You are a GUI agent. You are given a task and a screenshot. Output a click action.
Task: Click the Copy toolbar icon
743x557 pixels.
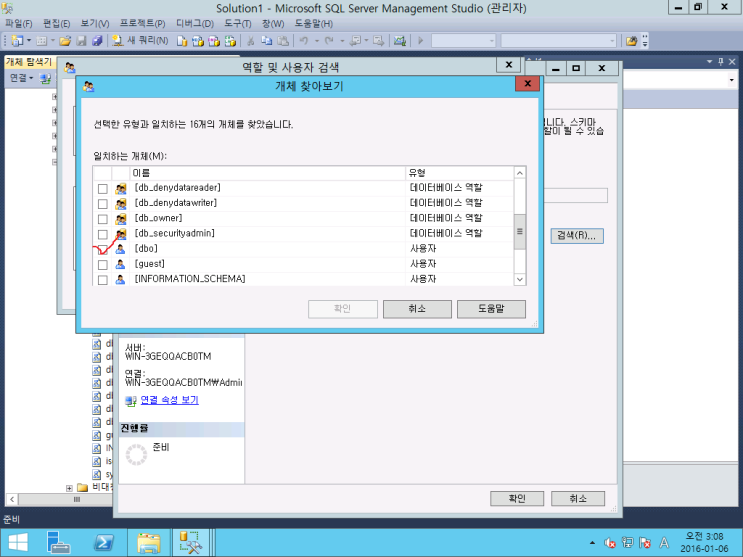[x=267, y=41]
